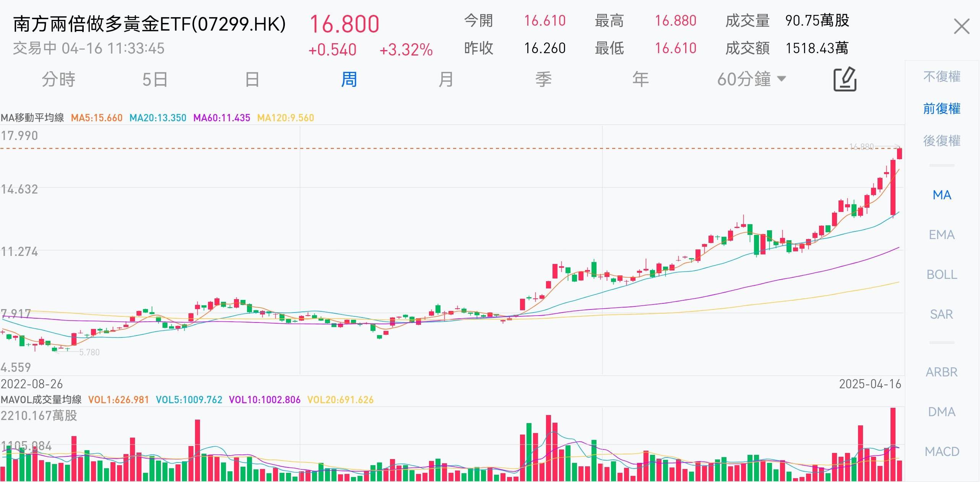
Task: Show the ARBR sub-indicator
Action: point(942,372)
